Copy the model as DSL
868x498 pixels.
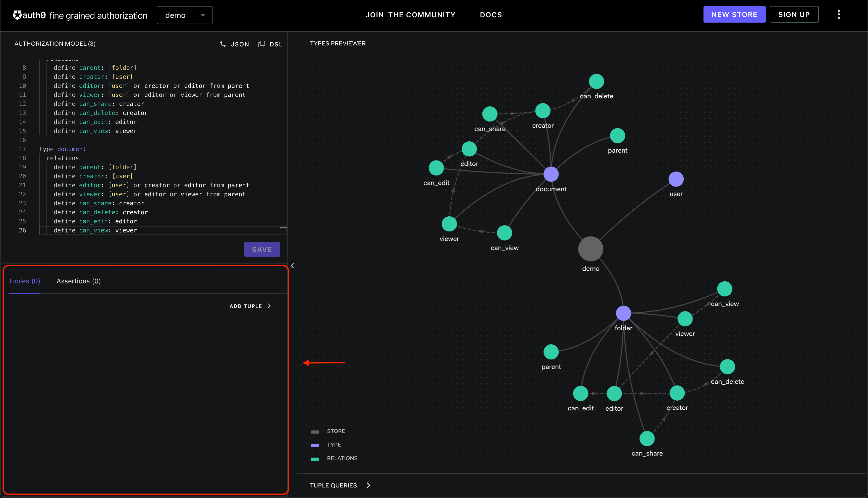point(270,44)
